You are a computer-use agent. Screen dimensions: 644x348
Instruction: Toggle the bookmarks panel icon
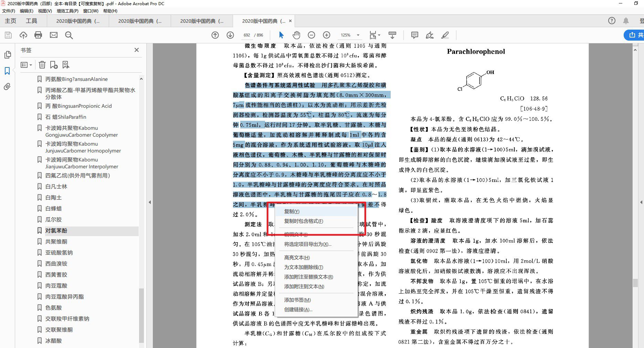coord(7,71)
